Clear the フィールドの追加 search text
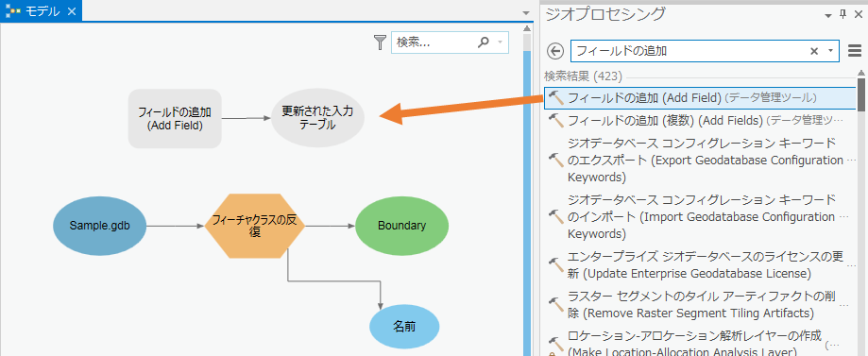 click(x=814, y=51)
